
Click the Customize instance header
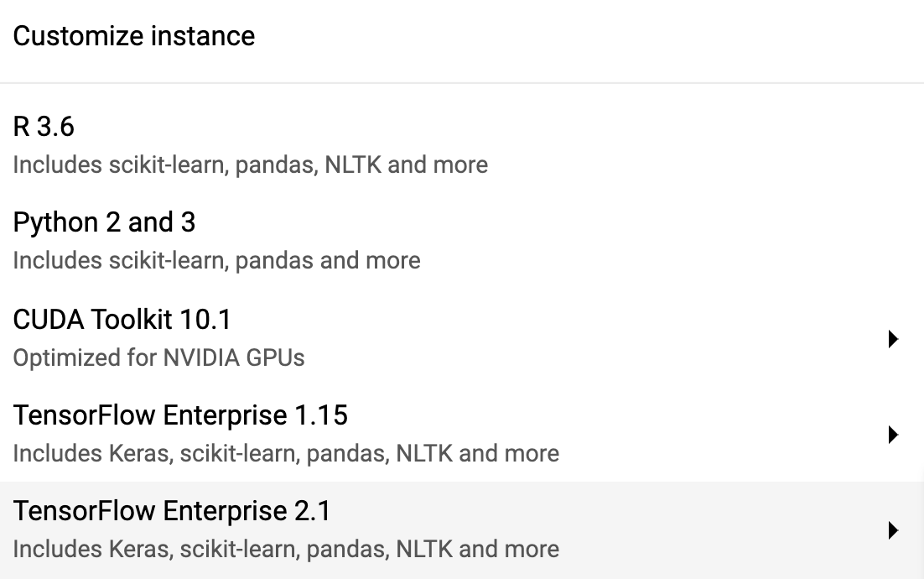coord(134,36)
